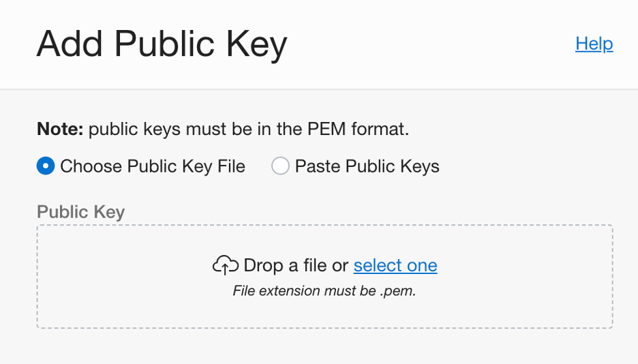The image size is (638, 364).
Task: Select the Choose Public Key File radio button
Action: coord(46,166)
